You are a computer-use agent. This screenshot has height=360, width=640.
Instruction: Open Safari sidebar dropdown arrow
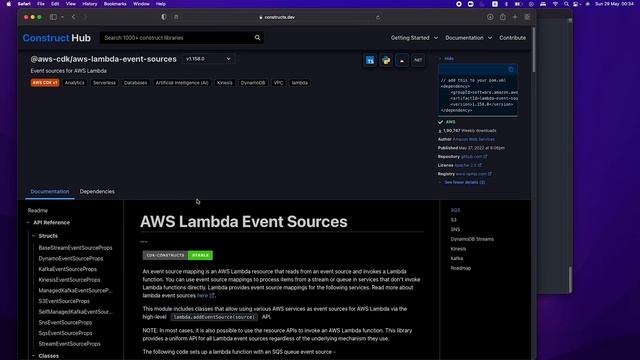click(x=62, y=17)
